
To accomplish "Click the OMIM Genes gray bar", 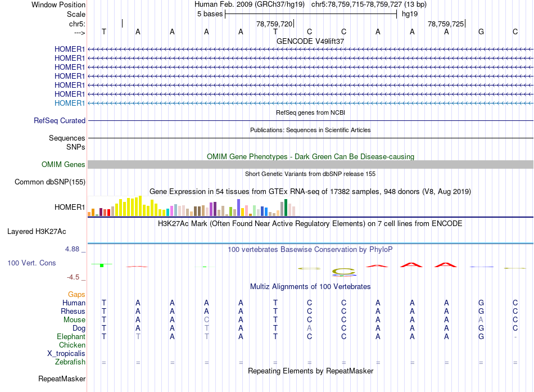I will point(310,165).
